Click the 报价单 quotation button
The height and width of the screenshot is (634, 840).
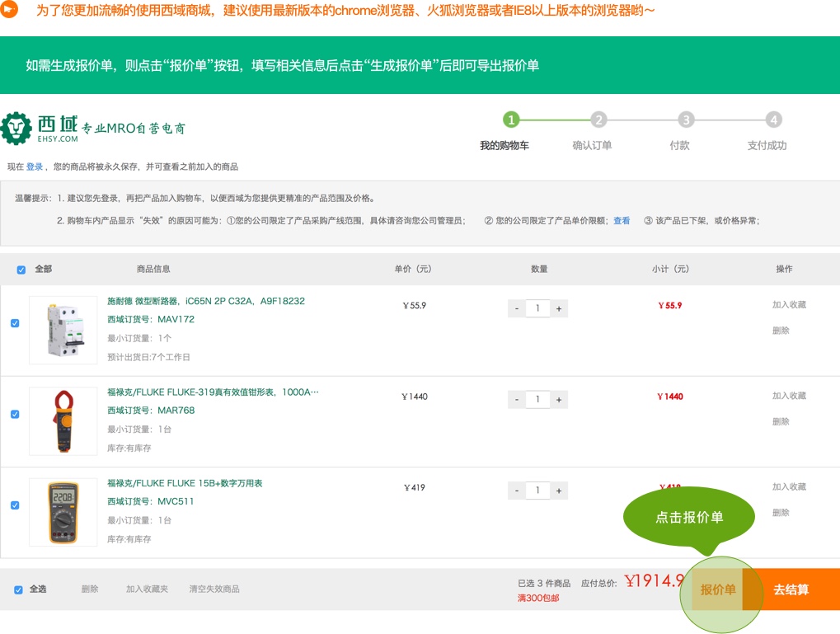coord(717,589)
